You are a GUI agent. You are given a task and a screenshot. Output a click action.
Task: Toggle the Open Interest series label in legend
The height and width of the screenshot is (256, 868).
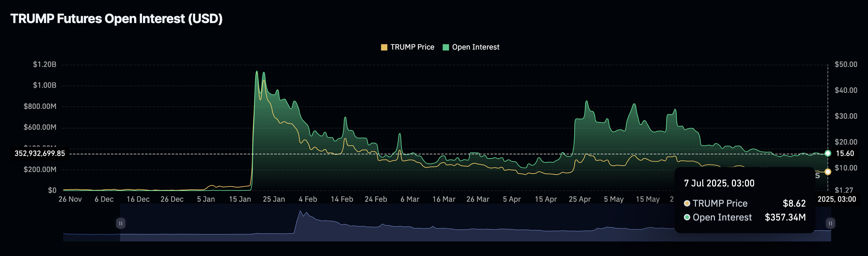click(475, 47)
